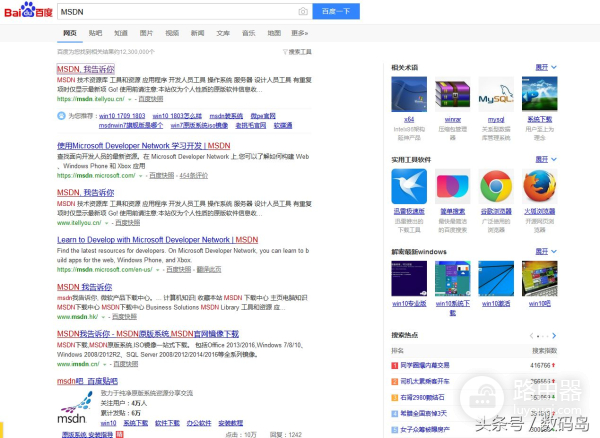This screenshot has height=438, width=600.
Task: Click the Google Chrome browser icon
Action: pyautogui.click(x=495, y=187)
